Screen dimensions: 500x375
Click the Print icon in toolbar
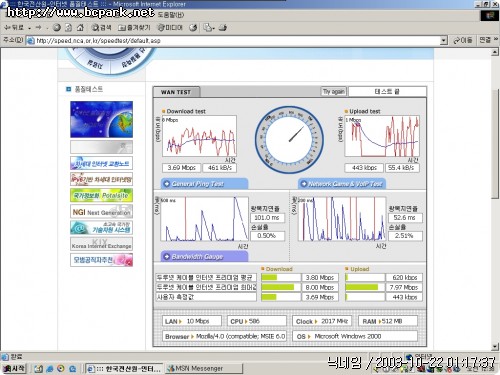pyautogui.click(x=223, y=28)
